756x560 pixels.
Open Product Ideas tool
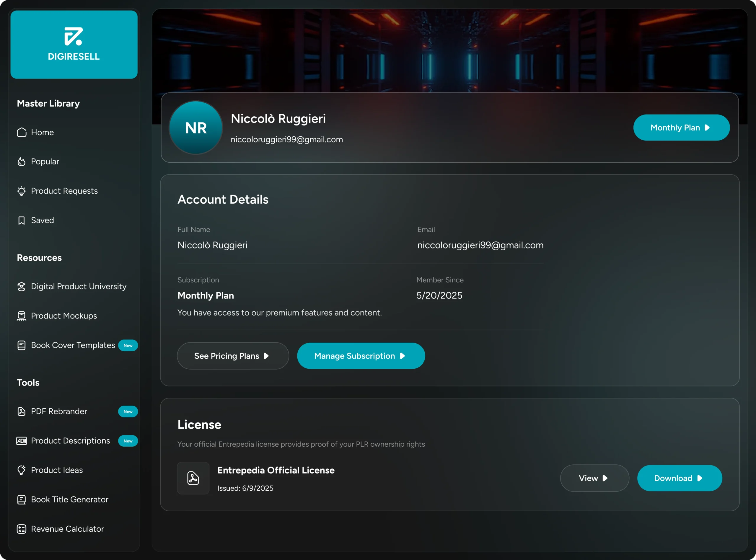point(57,470)
